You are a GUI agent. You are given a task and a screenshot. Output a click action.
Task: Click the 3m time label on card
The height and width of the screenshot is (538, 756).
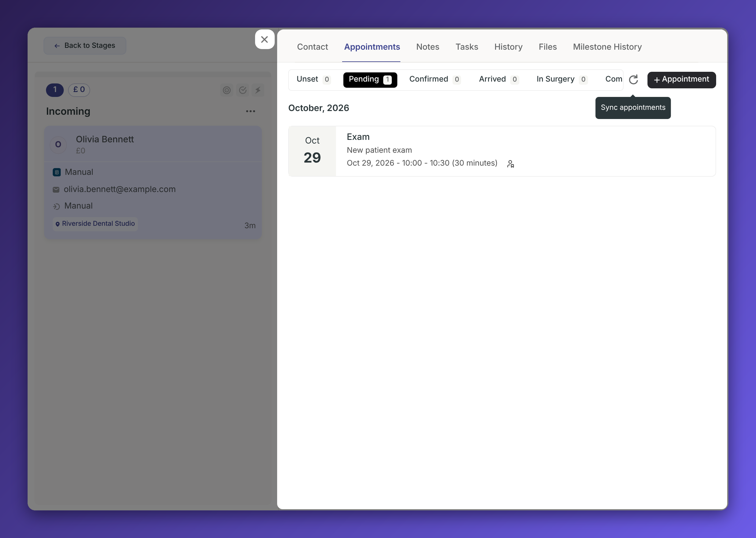[250, 226]
